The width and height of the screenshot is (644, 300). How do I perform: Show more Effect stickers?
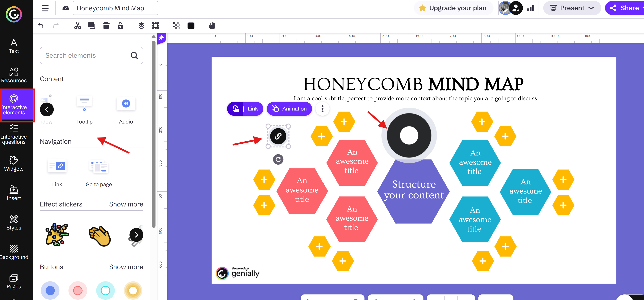click(x=126, y=204)
